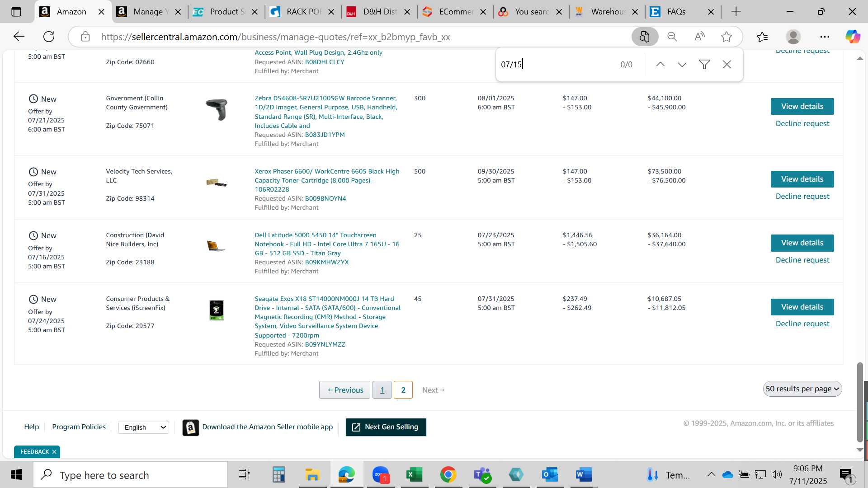Open the 50 results per page dropdown

click(802, 389)
